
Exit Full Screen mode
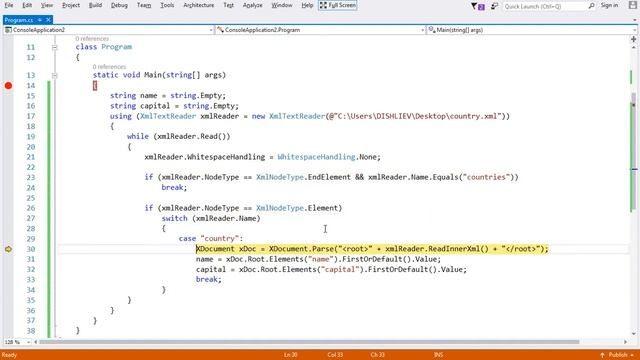coord(338,5)
